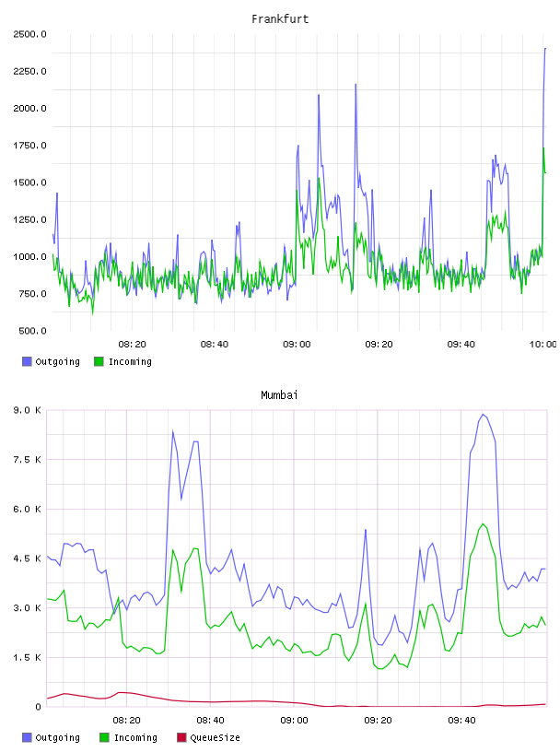Click the 2000.0 y-axis label in Frankfurt

tap(29, 109)
